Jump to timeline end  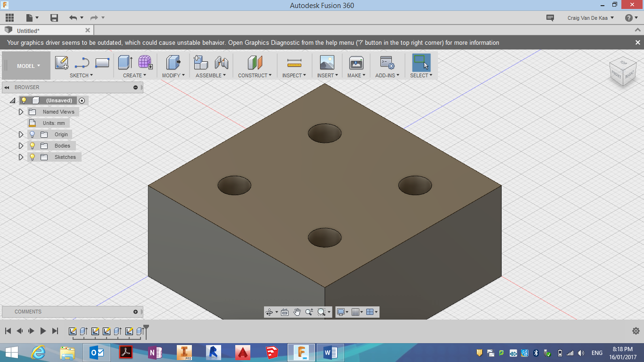click(x=55, y=331)
